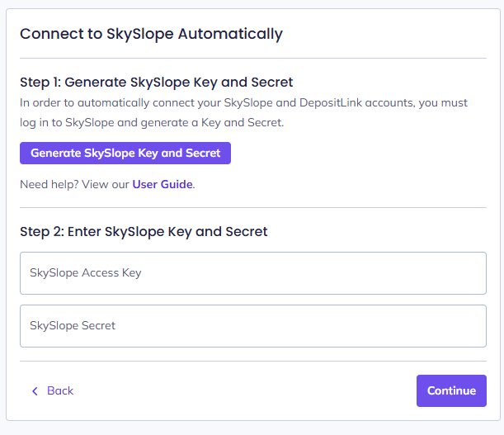Screen dimensions: 504x435
Task: Click the Connect to SkySlope Automatically title
Action: point(151,34)
